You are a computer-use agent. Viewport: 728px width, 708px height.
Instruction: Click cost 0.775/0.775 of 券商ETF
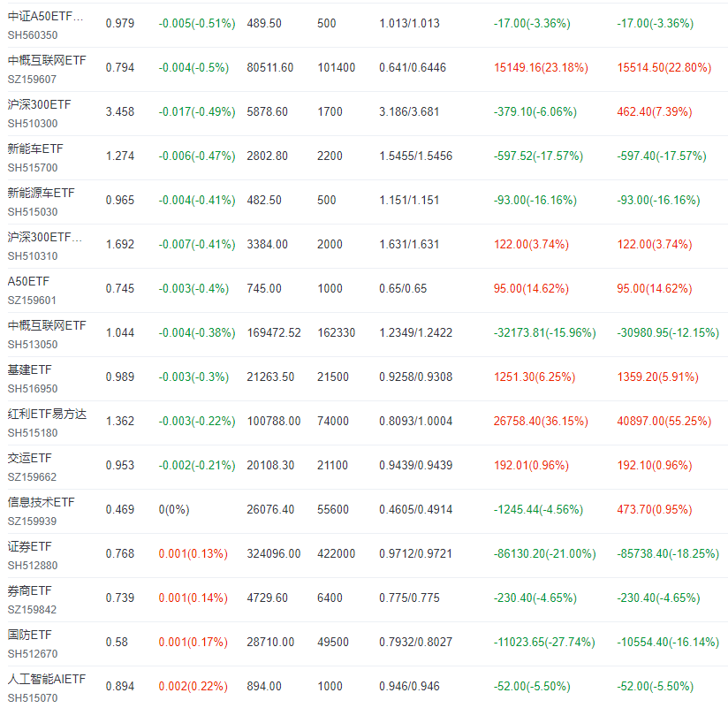coord(409,598)
